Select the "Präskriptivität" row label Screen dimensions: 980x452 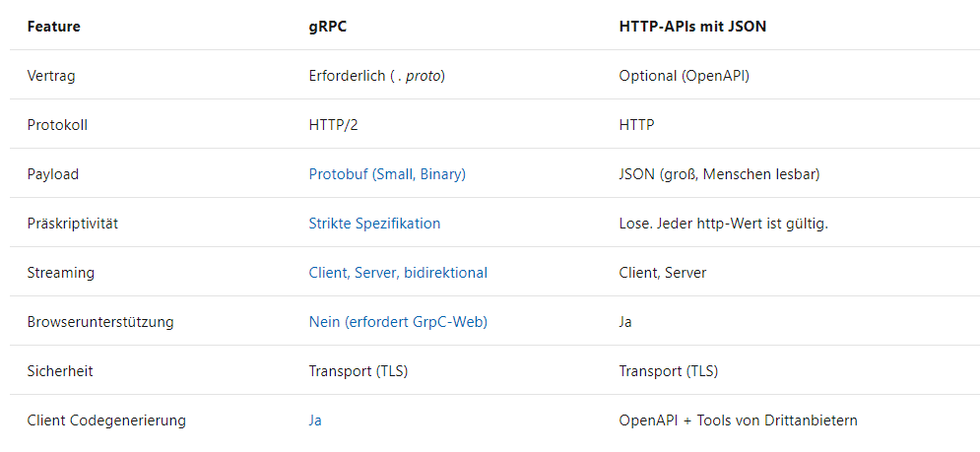(72, 224)
